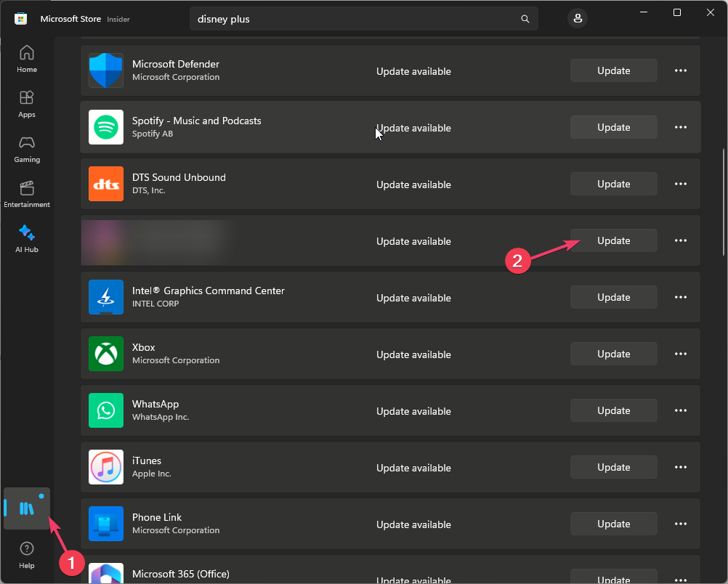
Task: Show more options for iTunes
Action: pos(681,467)
